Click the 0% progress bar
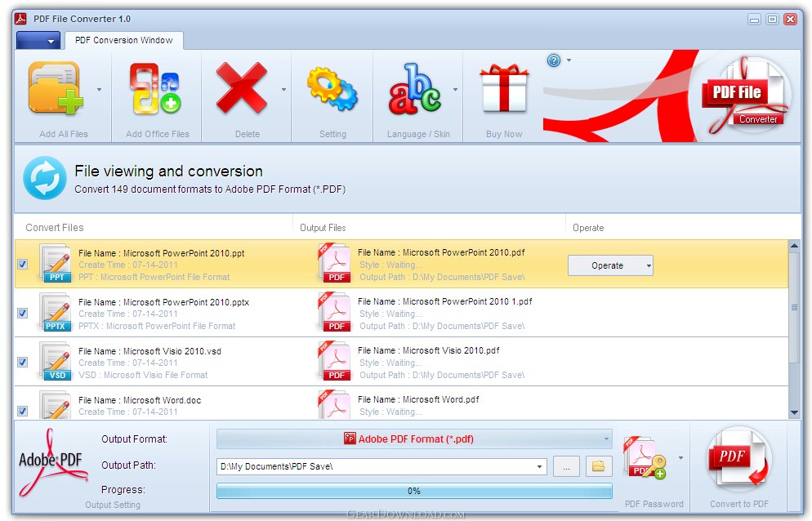 click(414, 491)
